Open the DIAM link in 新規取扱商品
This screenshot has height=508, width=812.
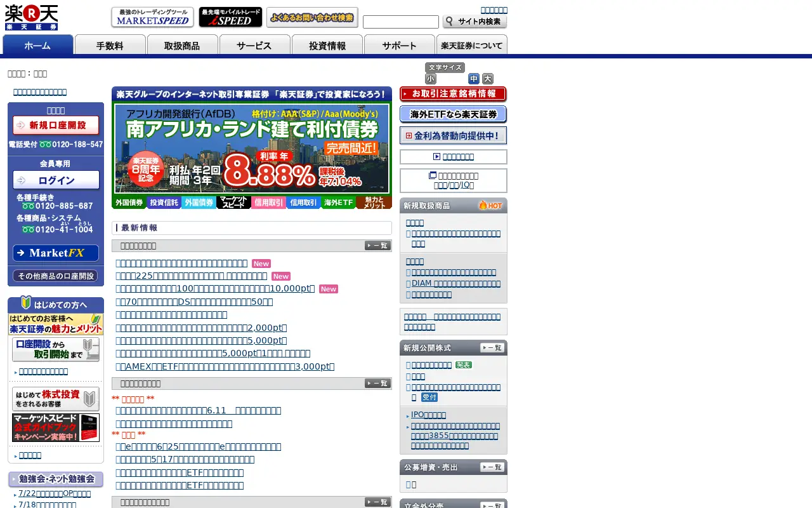tap(456, 284)
